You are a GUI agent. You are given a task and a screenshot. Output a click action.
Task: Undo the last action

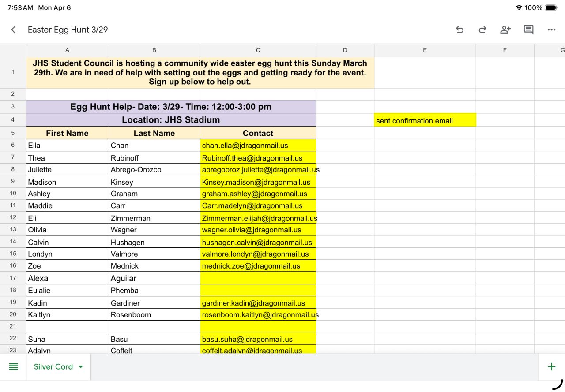[x=460, y=30]
